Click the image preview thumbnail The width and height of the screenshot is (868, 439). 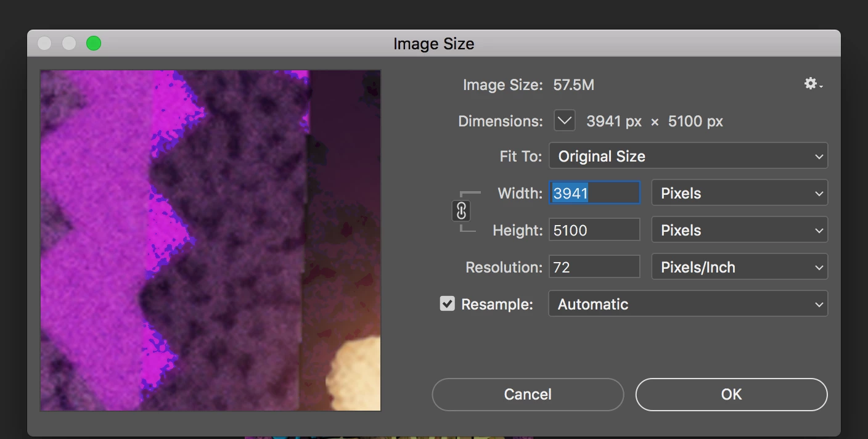[x=210, y=240]
